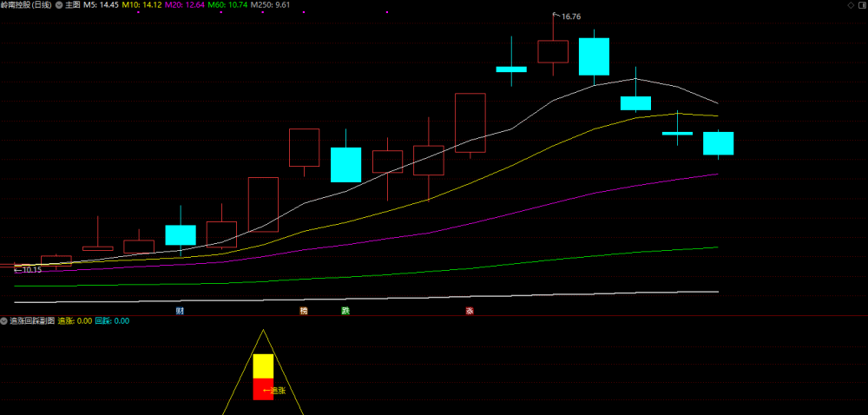Click the 岭南控股(日线) stock title

click(26, 5)
